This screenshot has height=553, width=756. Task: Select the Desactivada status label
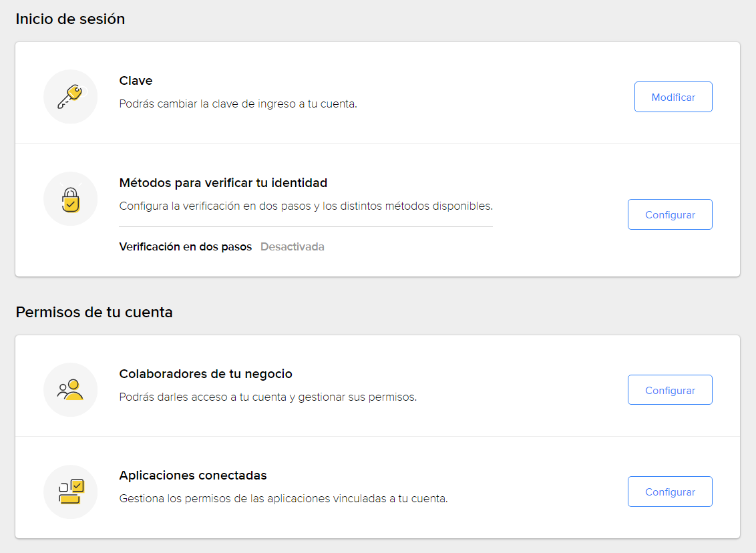(x=292, y=246)
